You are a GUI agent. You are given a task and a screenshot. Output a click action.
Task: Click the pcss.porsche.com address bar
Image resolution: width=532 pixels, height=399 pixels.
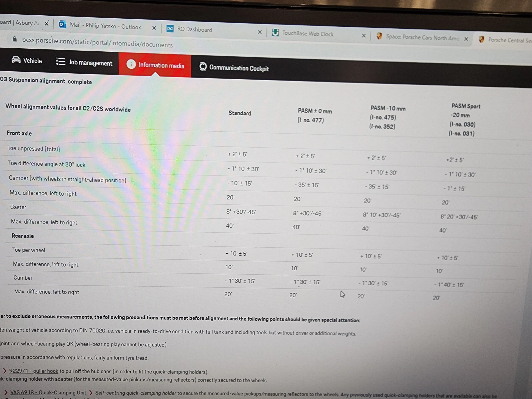click(97, 42)
